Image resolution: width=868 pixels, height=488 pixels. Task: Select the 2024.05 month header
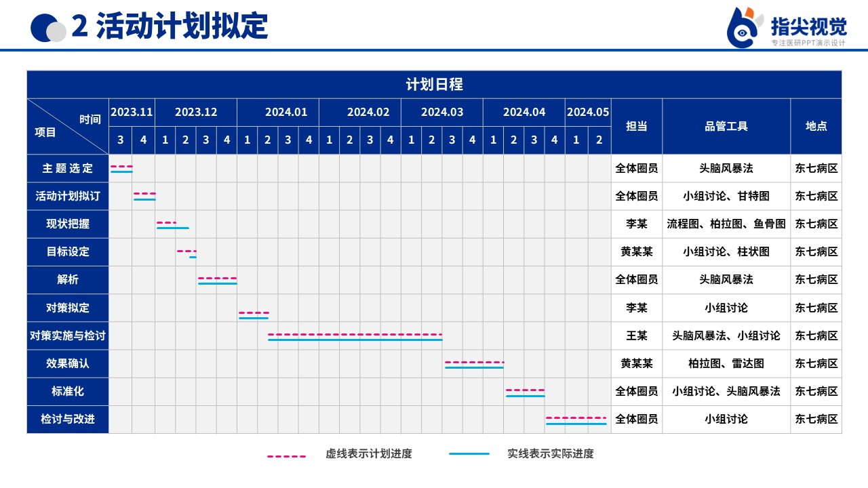point(588,112)
